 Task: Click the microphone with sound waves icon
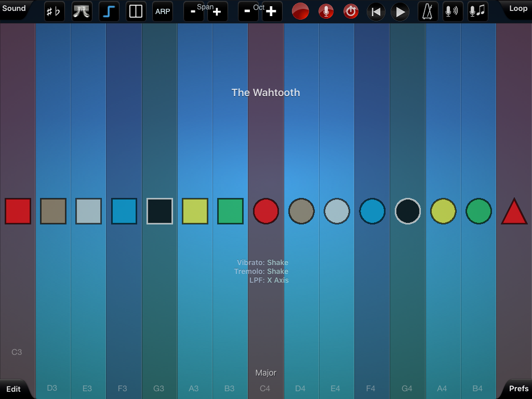[x=452, y=11]
